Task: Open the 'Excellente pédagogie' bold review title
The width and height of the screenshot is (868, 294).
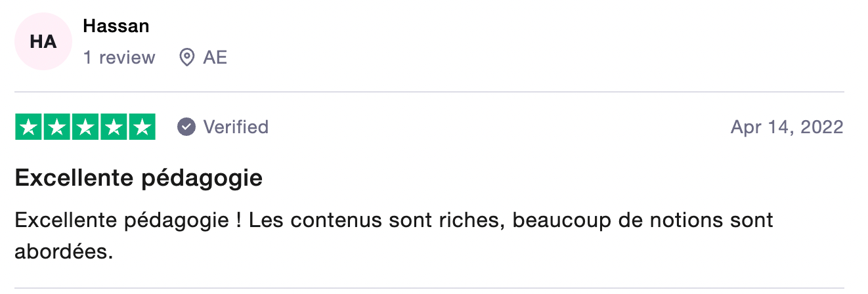Action: coord(139,178)
